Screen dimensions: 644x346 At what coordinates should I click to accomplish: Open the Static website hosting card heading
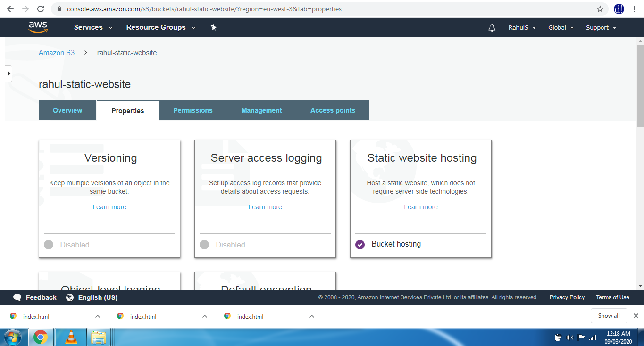click(422, 158)
